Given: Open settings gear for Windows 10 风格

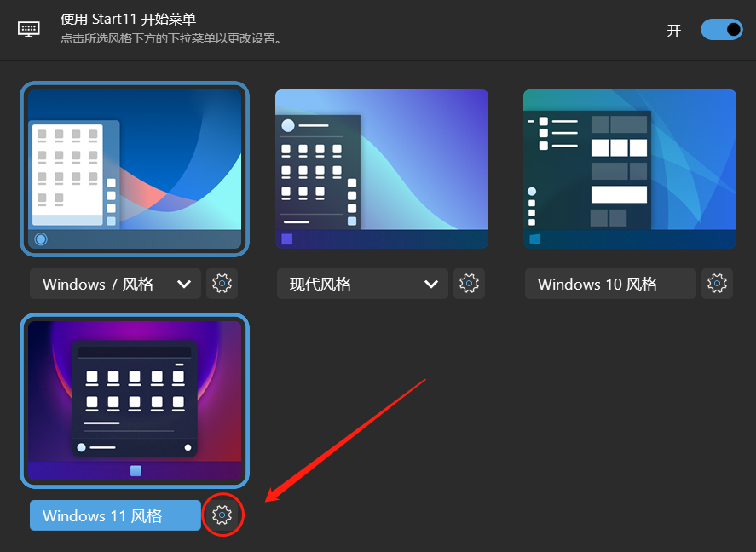Looking at the screenshot, I should pyautogui.click(x=717, y=284).
